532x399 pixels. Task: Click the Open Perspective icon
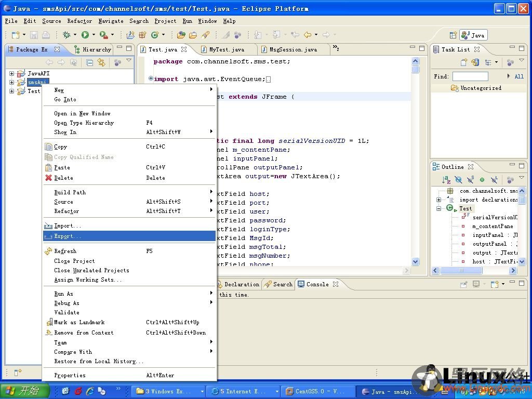tap(453, 35)
